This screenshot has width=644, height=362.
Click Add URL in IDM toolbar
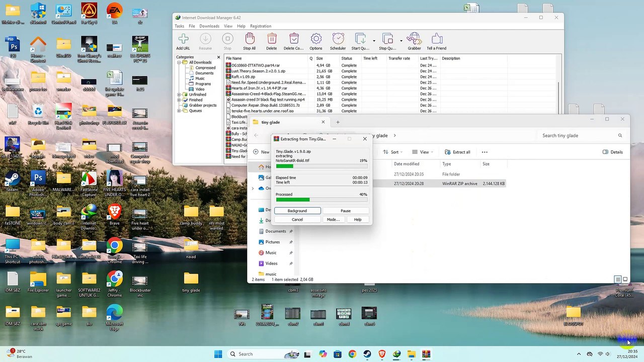pos(183,42)
